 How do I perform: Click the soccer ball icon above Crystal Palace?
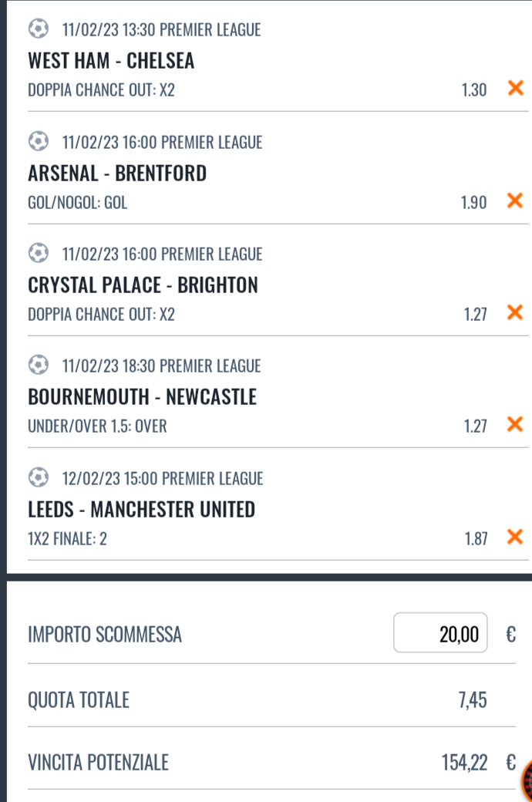(x=37, y=254)
